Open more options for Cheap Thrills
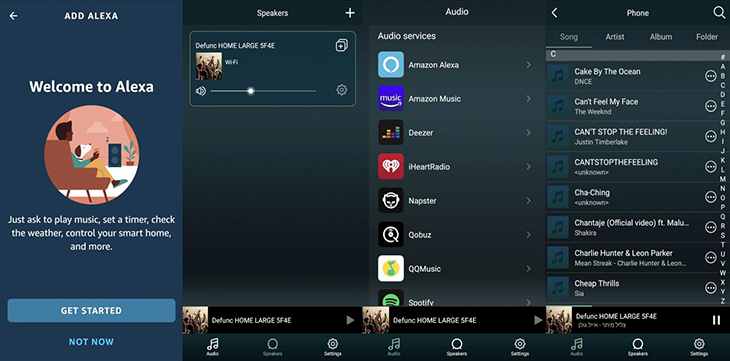 (x=710, y=288)
